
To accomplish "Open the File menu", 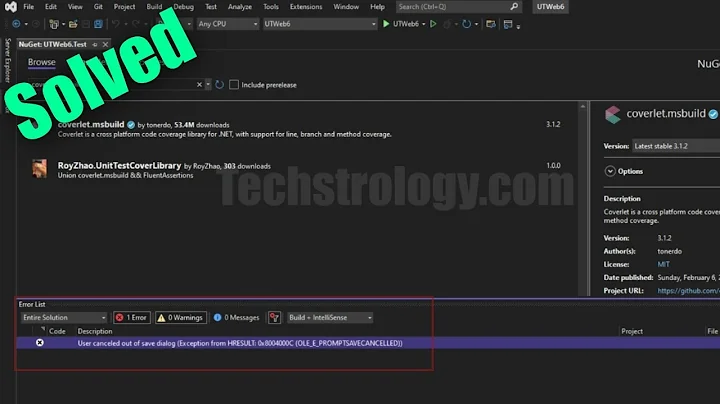I will (28, 6).
